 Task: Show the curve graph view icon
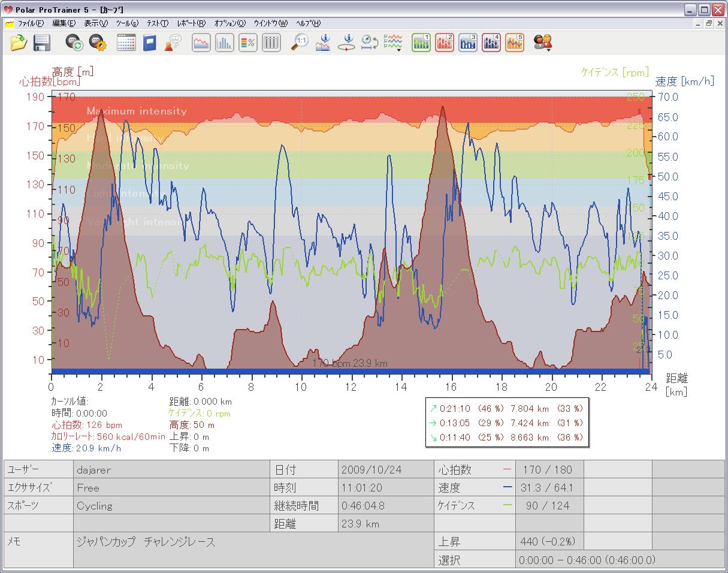[201, 43]
